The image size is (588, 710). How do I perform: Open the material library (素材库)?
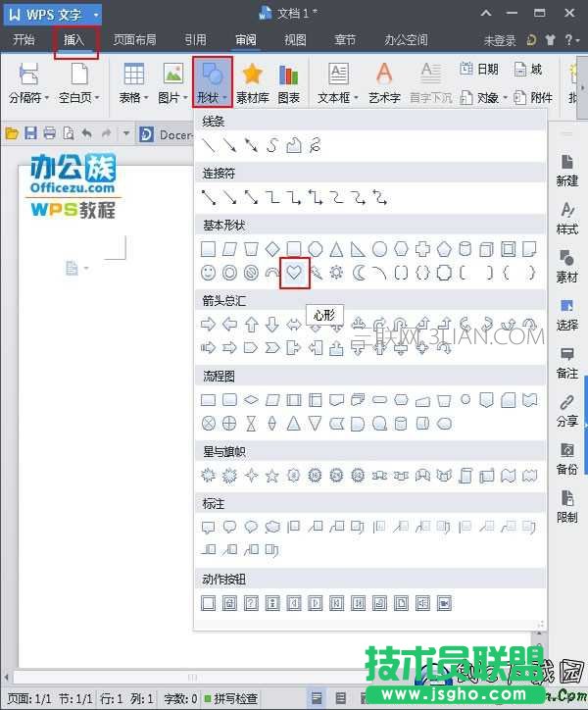click(252, 82)
